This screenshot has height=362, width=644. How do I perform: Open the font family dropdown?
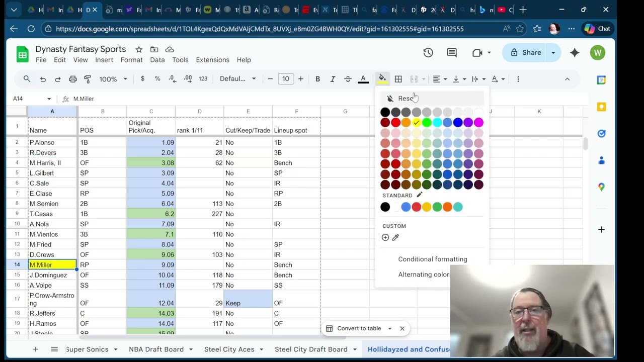coord(238,79)
